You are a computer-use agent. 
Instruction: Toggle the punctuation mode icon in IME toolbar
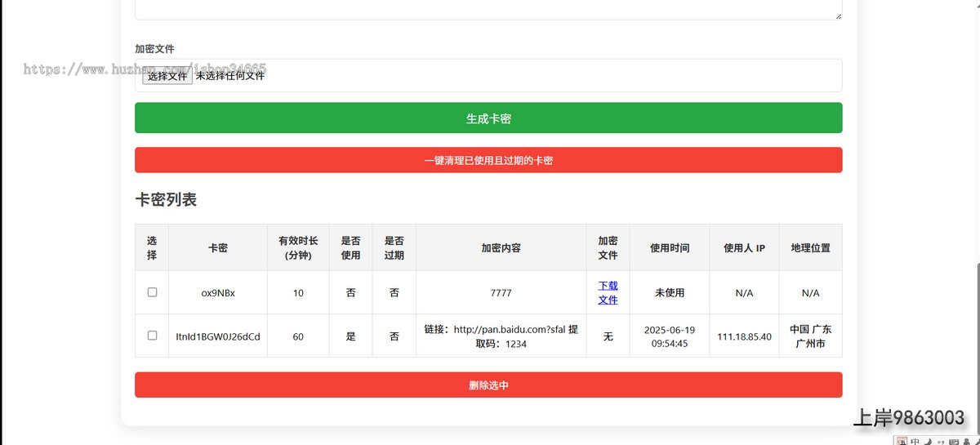coord(940,442)
